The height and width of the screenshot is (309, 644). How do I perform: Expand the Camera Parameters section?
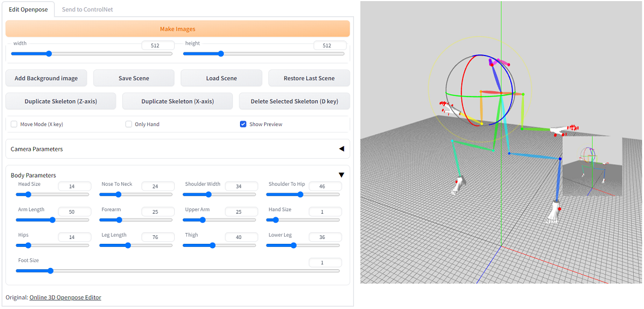177,148
